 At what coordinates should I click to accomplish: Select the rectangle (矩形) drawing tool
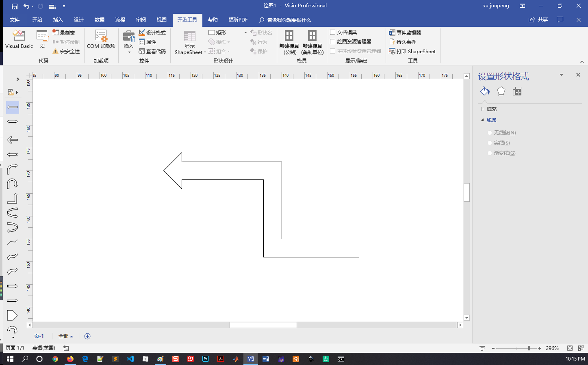217,32
